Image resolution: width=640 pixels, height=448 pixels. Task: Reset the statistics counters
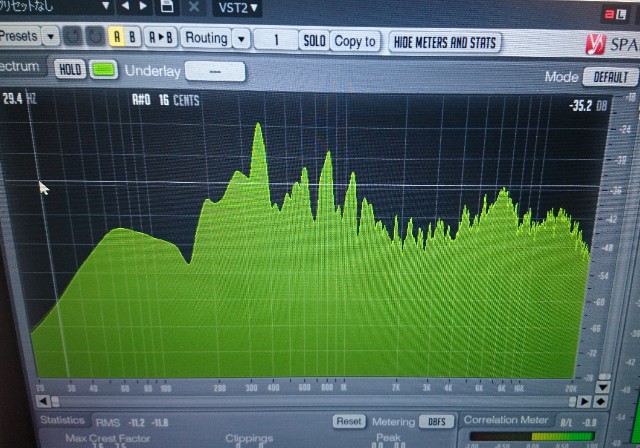pyautogui.click(x=349, y=421)
